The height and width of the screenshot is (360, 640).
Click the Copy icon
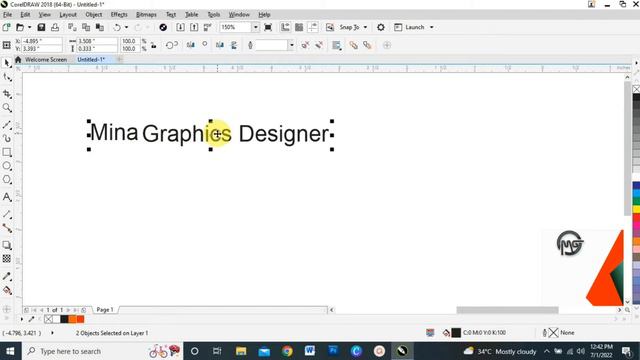[86, 27]
